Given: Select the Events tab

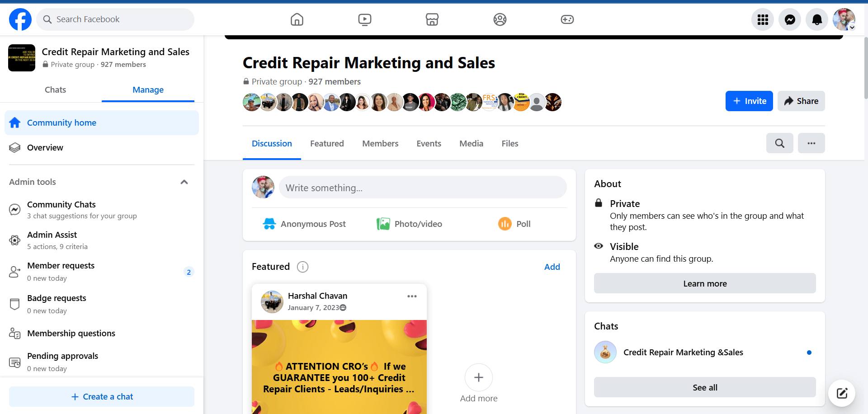Looking at the screenshot, I should (429, 144).
